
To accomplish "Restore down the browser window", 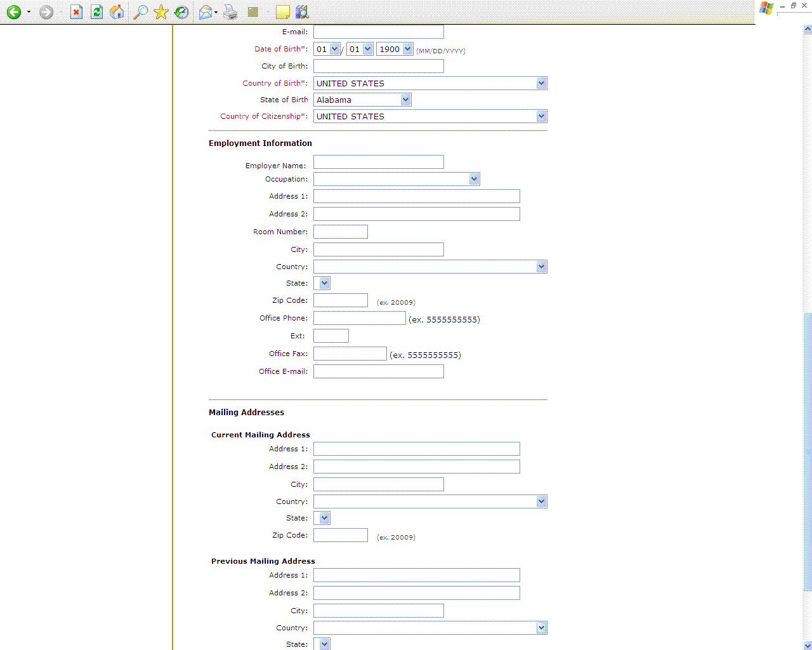I will (x=793, y=6).
